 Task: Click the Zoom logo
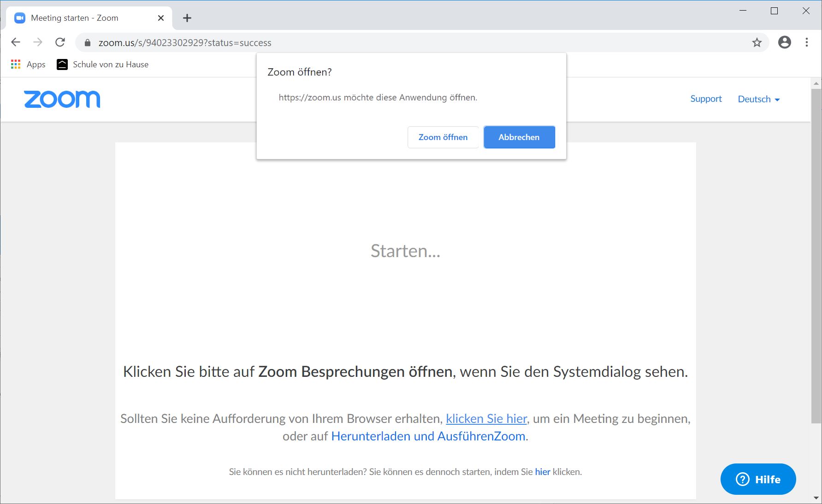[62, 100]
